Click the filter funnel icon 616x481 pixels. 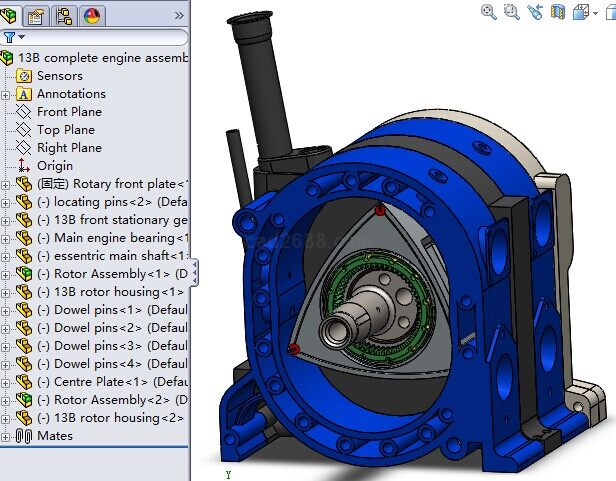pyautogui.click(x=9, y=38)
